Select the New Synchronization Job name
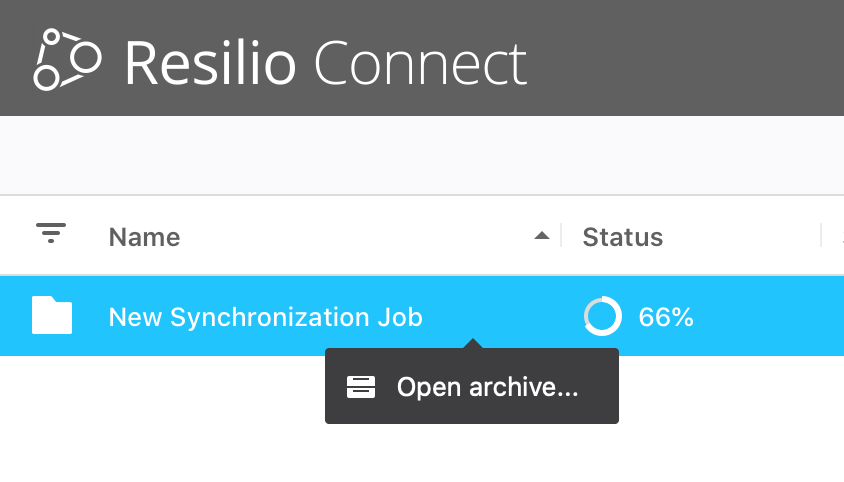The width and height of the screenshot is (844, 482). point(265,317)
